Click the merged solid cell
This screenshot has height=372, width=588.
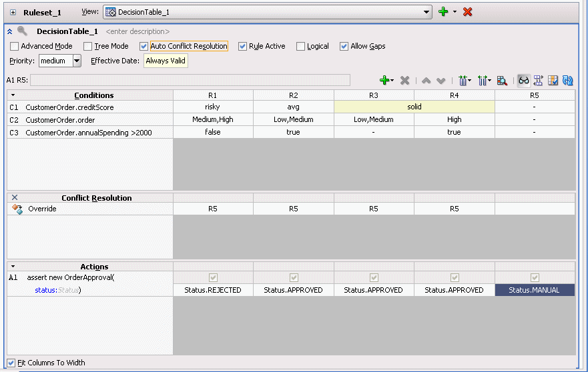click(x=414, y=107)
